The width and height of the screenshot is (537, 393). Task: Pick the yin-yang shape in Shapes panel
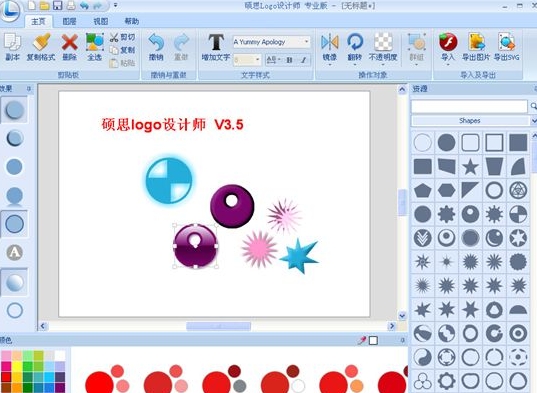coord(423,357)
